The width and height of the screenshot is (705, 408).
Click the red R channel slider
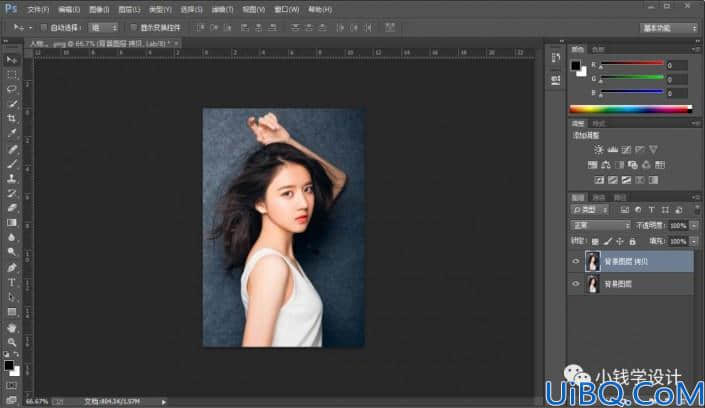[x=632, y=63]
